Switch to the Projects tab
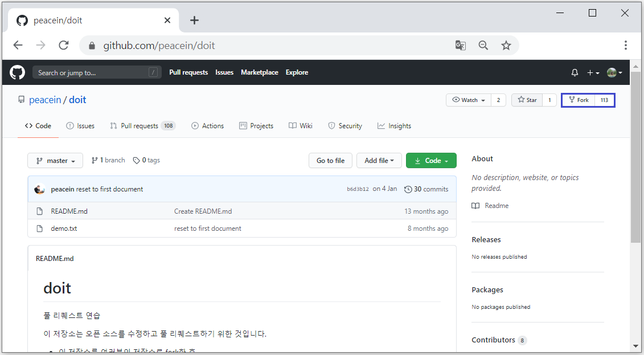Viewport: 644px width, 355px height. [x=256, y=126]
